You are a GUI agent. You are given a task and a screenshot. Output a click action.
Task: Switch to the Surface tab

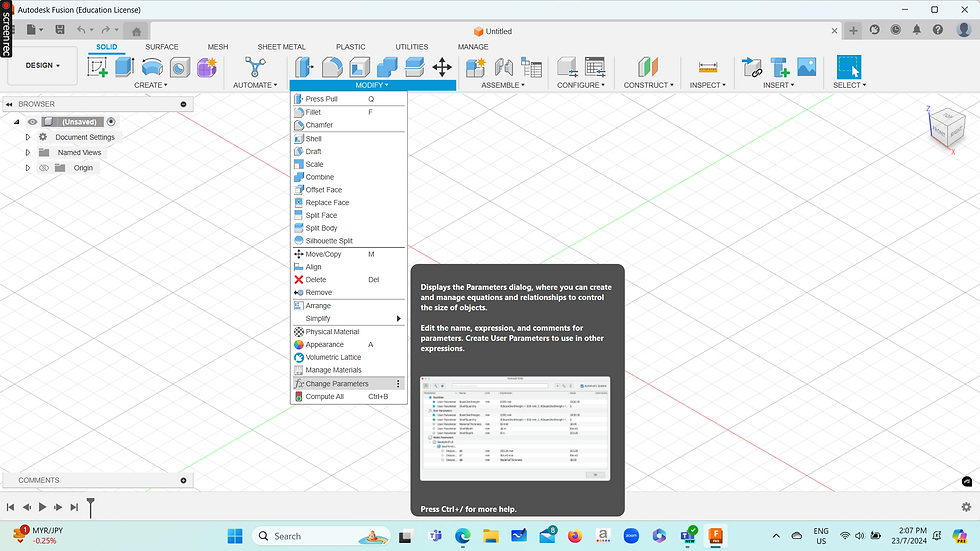click(x=162, y=47)
